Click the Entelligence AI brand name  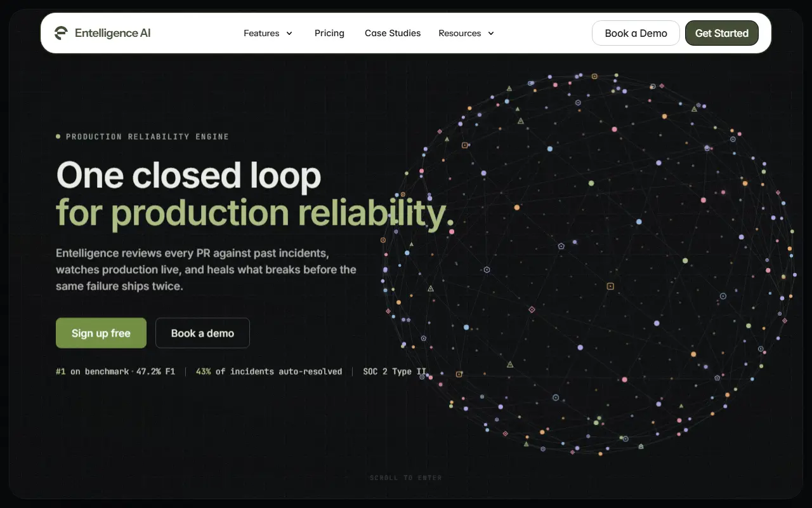[x=113, y=33]
